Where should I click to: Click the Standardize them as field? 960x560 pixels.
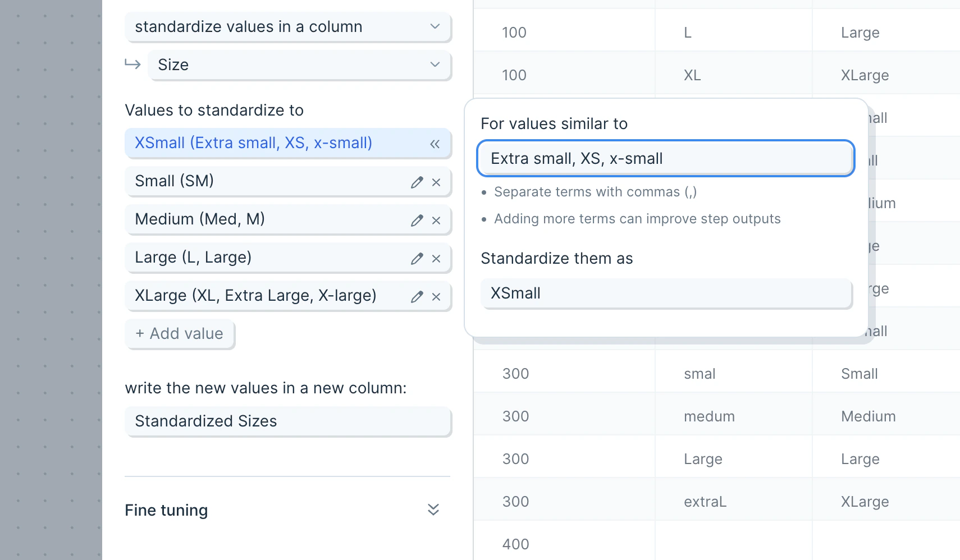tap(666, 293)
